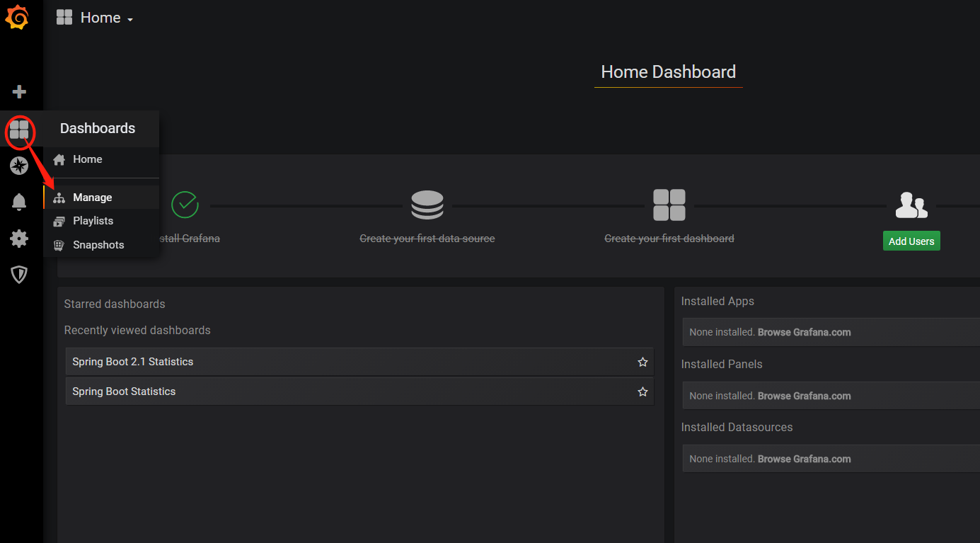
Task: Click 'Create your first dashboard' text
Action: point(669,239)
